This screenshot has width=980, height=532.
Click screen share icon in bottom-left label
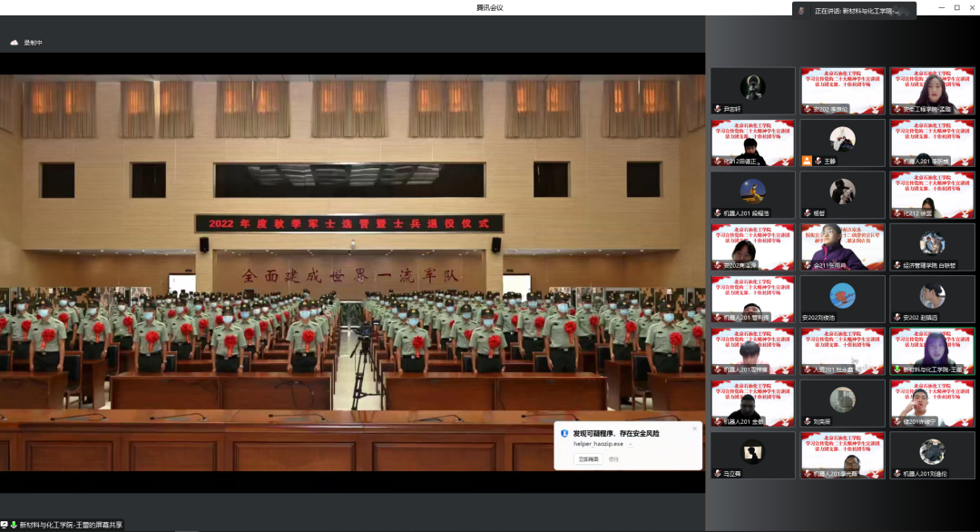click(x=5, y=525)
